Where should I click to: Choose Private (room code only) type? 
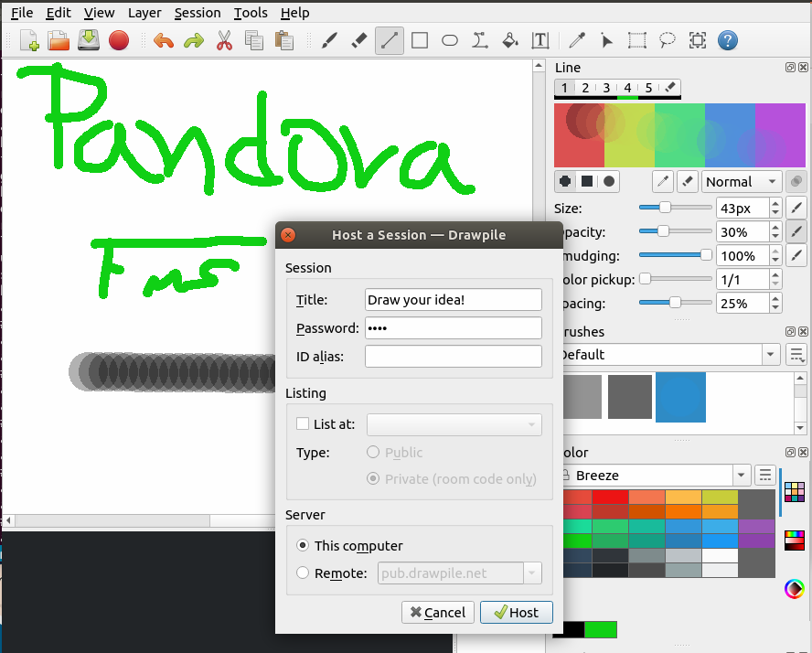point(373,478)
